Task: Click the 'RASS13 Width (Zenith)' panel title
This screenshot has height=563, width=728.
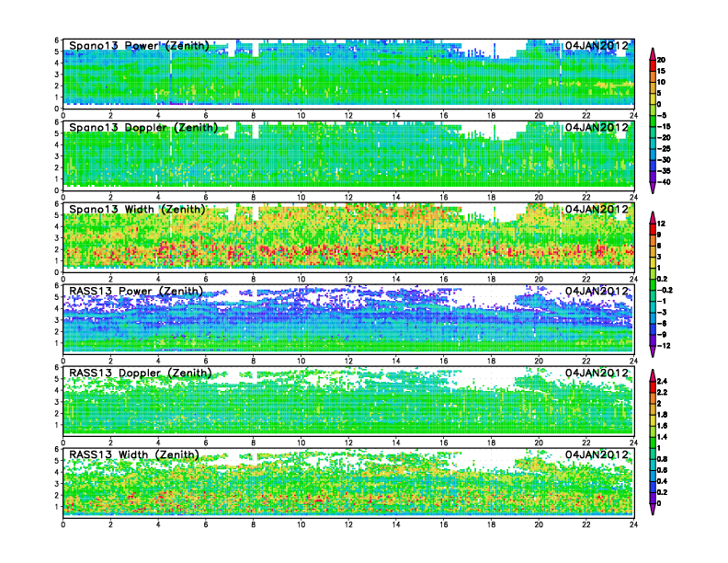Action: tap(134, 454)
